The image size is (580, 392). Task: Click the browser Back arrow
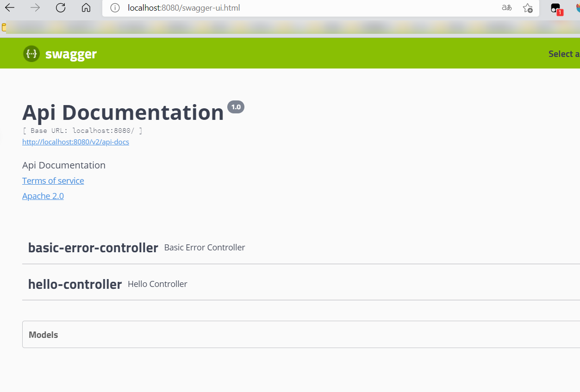pos(10,8)
